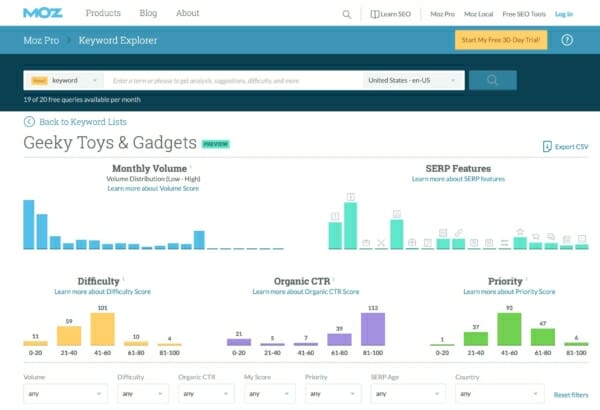Open Learn more about SERP features link

458,179
